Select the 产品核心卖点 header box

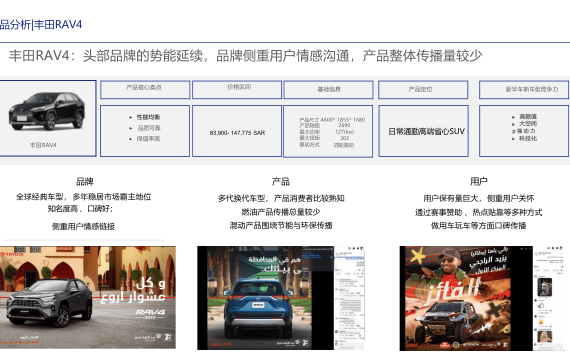point(145,89)
